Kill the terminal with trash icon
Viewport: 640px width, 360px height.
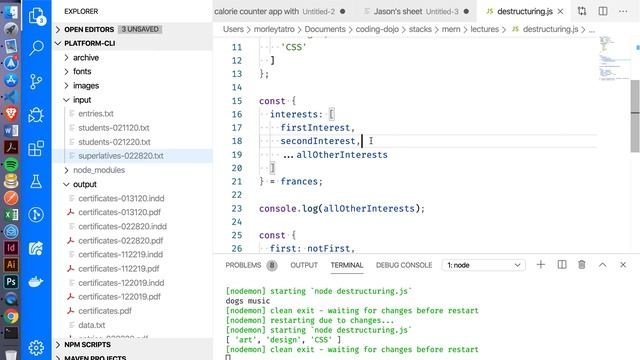pos(582,265)
